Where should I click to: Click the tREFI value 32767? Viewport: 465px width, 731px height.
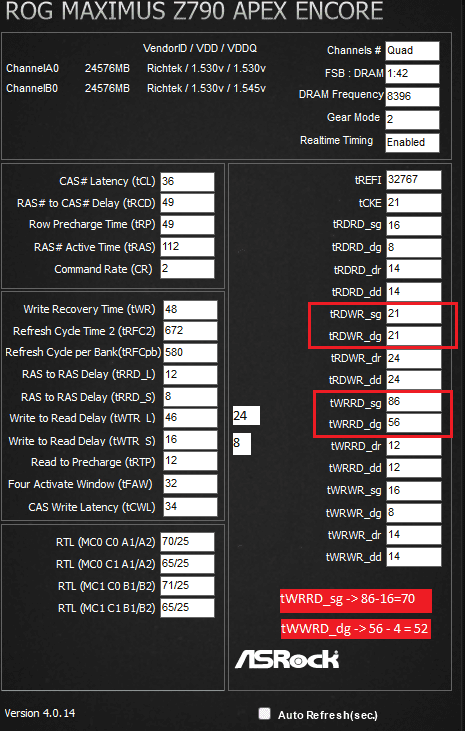pyautogui.click(x=414, y=180)
